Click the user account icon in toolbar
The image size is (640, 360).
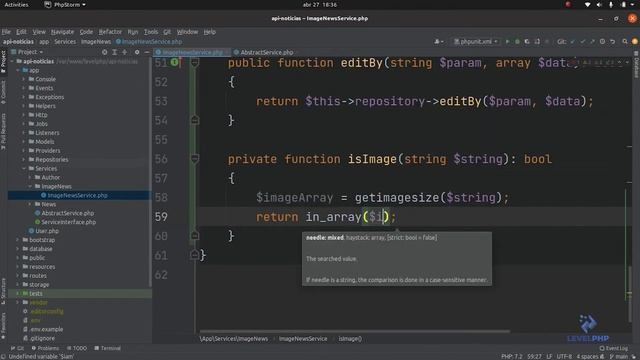coord(438,42)
